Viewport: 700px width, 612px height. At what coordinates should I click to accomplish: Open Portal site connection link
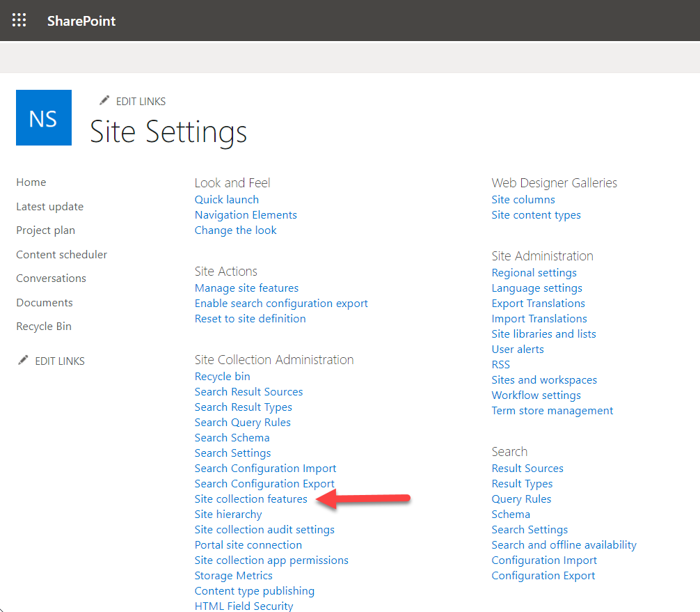pos(248,545)
